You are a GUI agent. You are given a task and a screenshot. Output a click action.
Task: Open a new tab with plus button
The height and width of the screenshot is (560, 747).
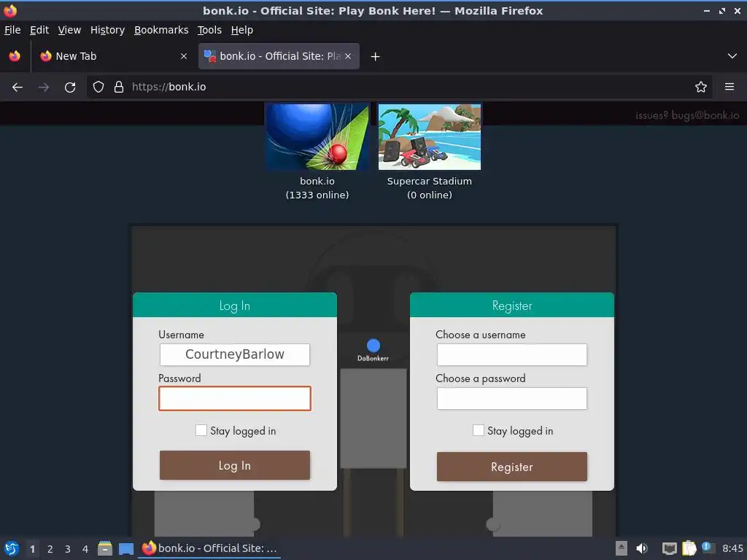point(376,57)
